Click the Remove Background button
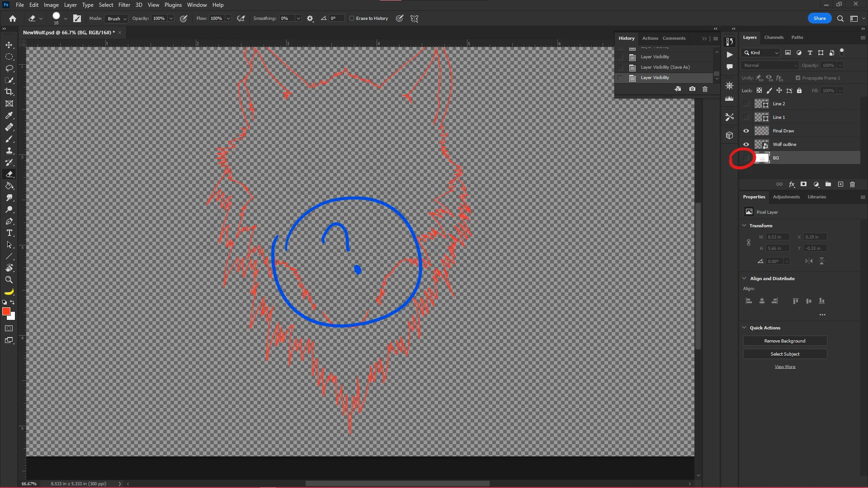Viewport: 868px width, 488px height. [x=785, y=341]
